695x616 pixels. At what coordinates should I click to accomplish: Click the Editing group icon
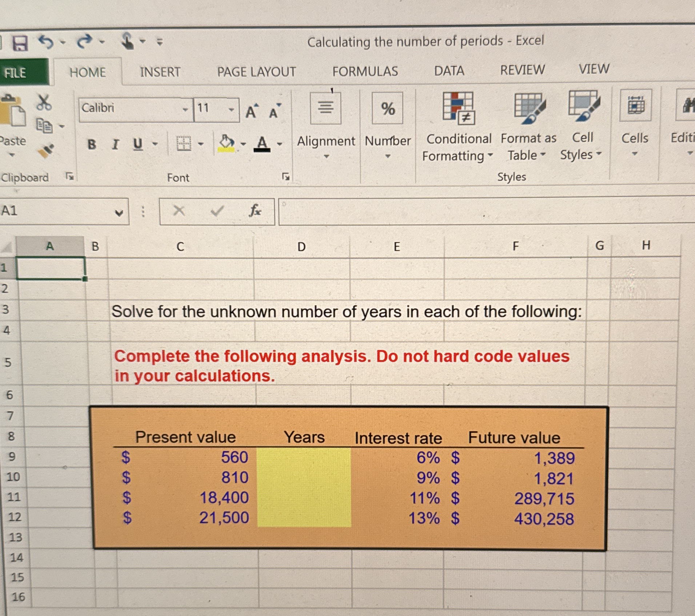point(686,105)
